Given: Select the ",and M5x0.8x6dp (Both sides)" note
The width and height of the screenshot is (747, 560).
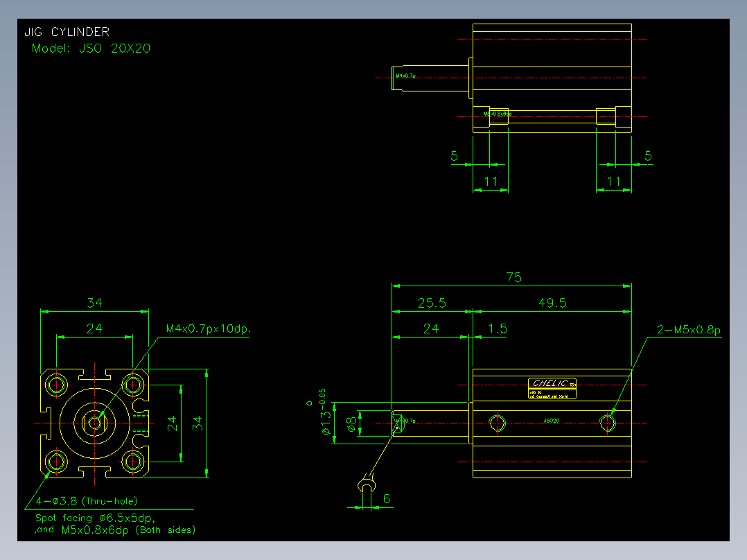Looking at the screenshot, I should point(115,530).
